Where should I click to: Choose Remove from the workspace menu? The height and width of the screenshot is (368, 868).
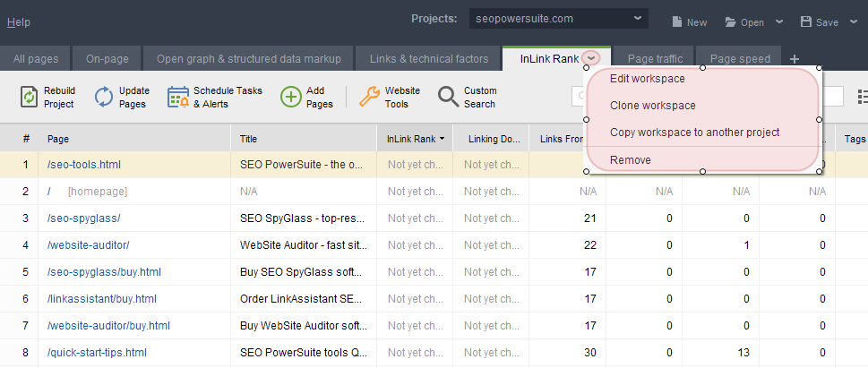[631, 160]
